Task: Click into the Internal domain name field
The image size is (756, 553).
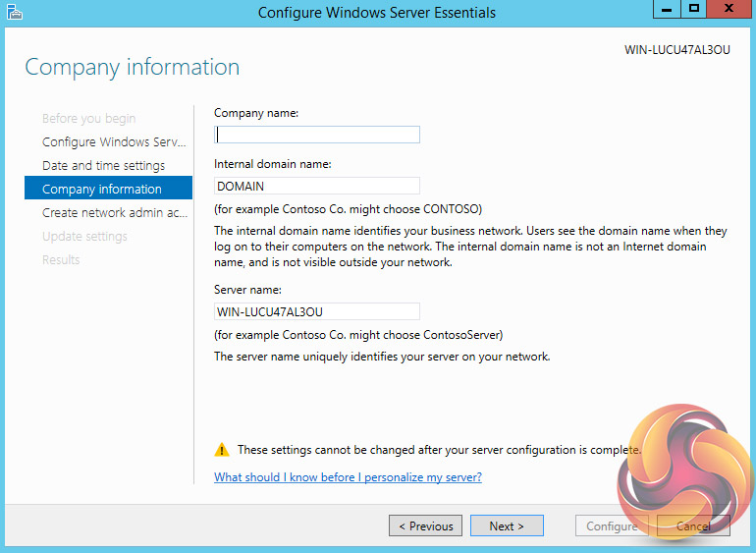Action: pyautogui.click(x=316, y=186)
